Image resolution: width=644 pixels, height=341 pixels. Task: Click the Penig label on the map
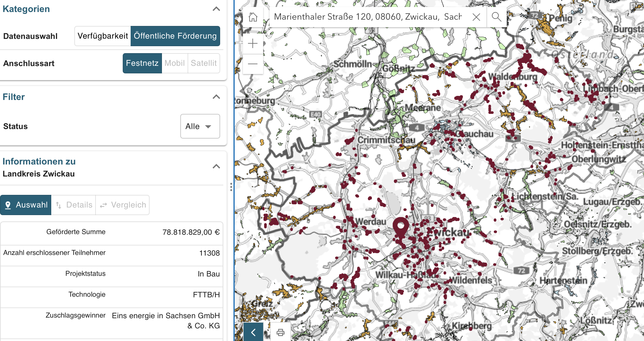click(560, 18)
